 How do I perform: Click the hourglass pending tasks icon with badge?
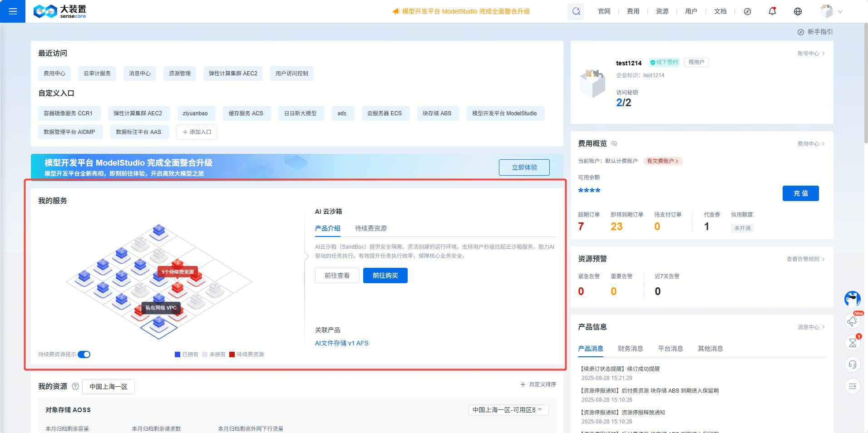[852, 343]
